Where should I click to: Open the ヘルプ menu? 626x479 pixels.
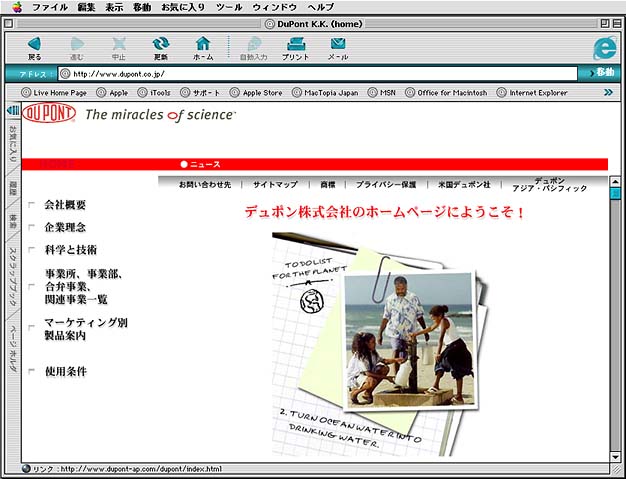tap(321, 7)
